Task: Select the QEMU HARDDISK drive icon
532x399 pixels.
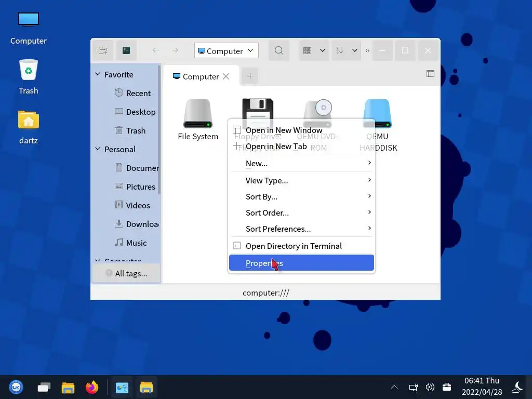Action: 378,113
